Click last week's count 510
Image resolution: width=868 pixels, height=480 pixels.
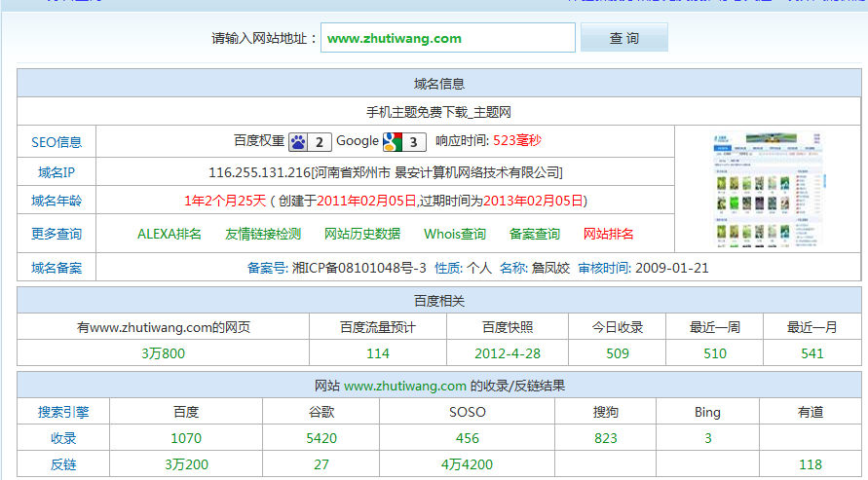pos(715,353)
